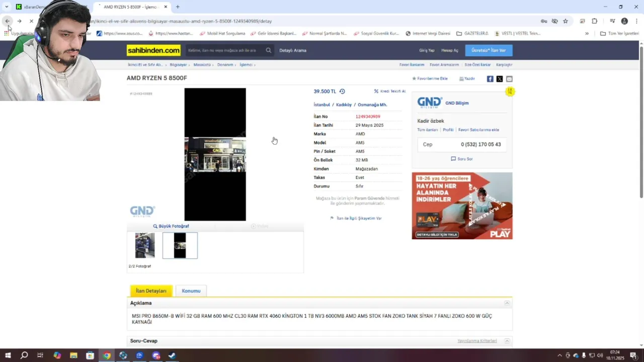Bookmark this page with the star icon
The height and width of the screenshot is (362, 644).
pyautogui.click(x=566, y=21)
